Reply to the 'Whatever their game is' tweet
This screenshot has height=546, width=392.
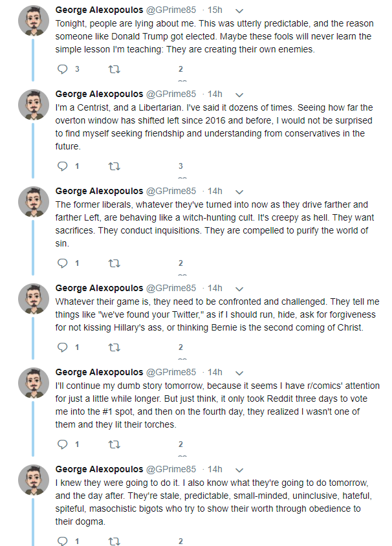62,347
